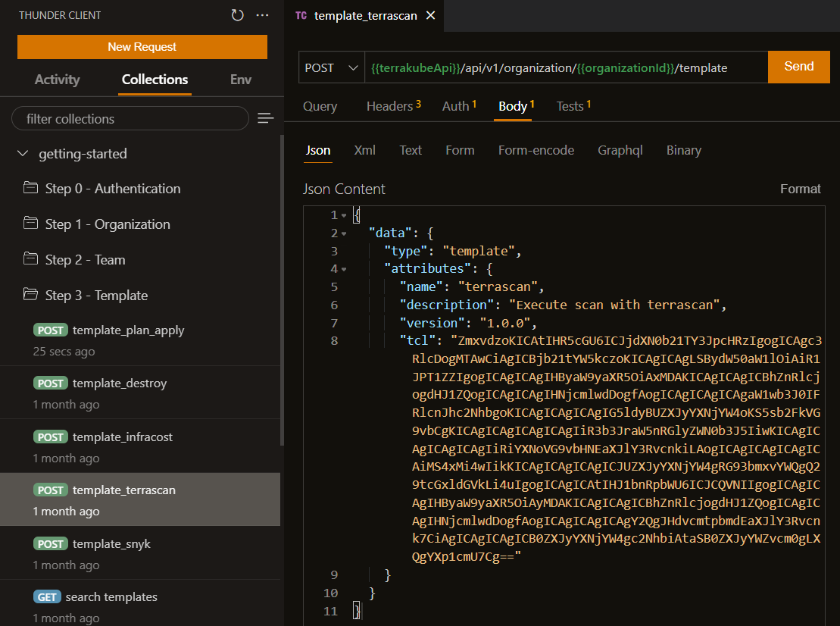Click the New Request button
840x626 pixels.
click(x=142, y=47)
